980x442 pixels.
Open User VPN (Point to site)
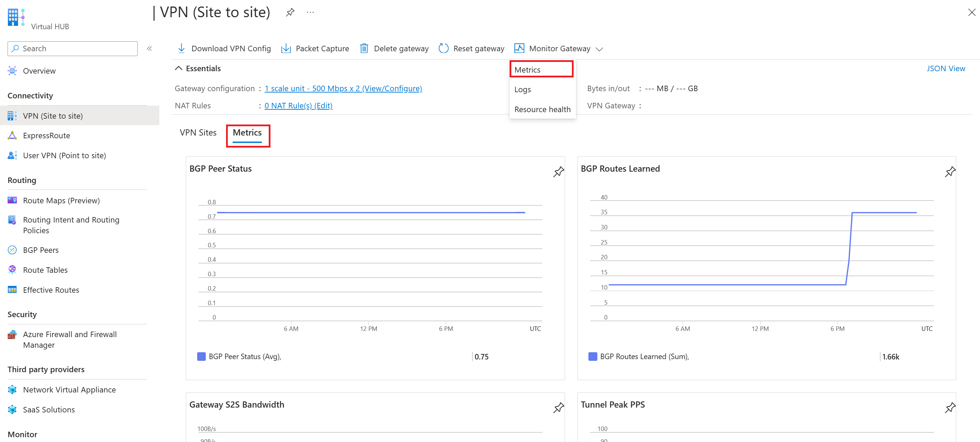pos(64,155)
